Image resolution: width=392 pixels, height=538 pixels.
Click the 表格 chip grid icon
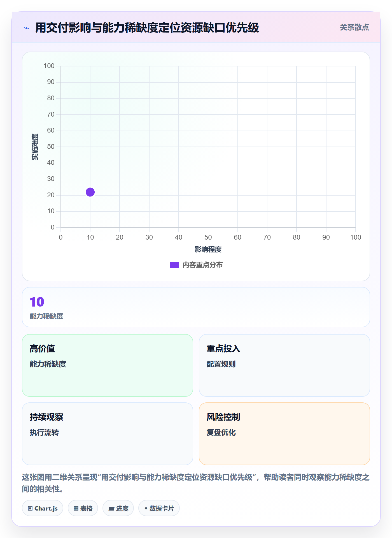pyautogui.click(x=76, y=509)
